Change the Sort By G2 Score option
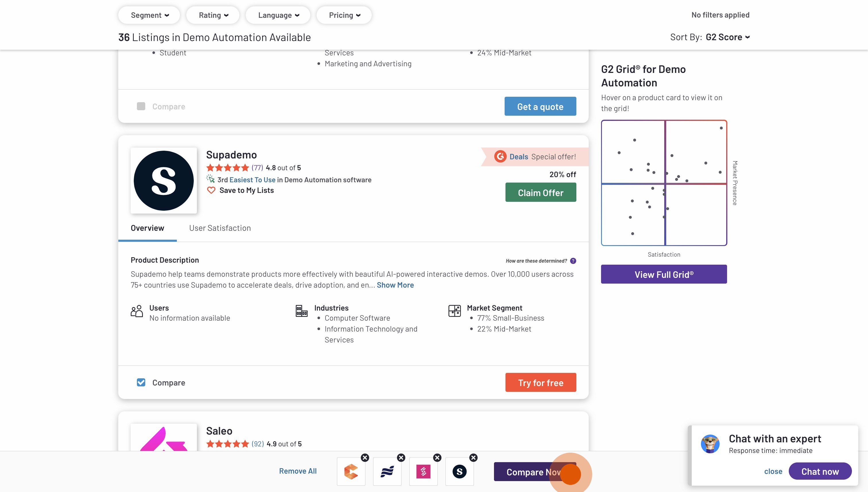Image resolution: width=868 pixels, height=492 pixels. (728, 37)
